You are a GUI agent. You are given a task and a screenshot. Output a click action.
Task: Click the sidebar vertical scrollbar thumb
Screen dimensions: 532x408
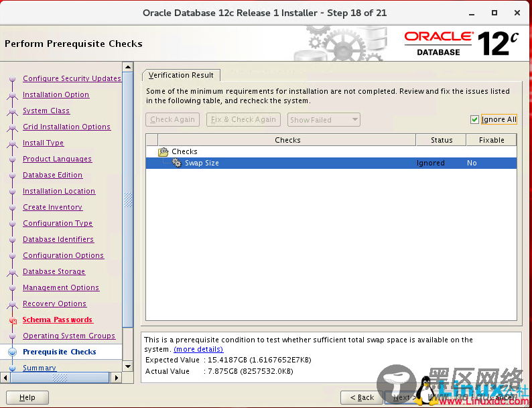tap(127, 200)
